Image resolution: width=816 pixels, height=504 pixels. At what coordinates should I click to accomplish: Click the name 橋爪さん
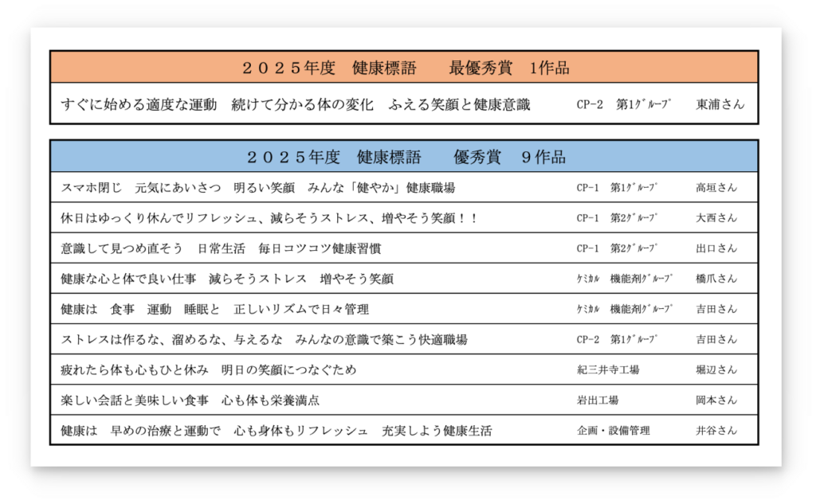coord(716,279)
